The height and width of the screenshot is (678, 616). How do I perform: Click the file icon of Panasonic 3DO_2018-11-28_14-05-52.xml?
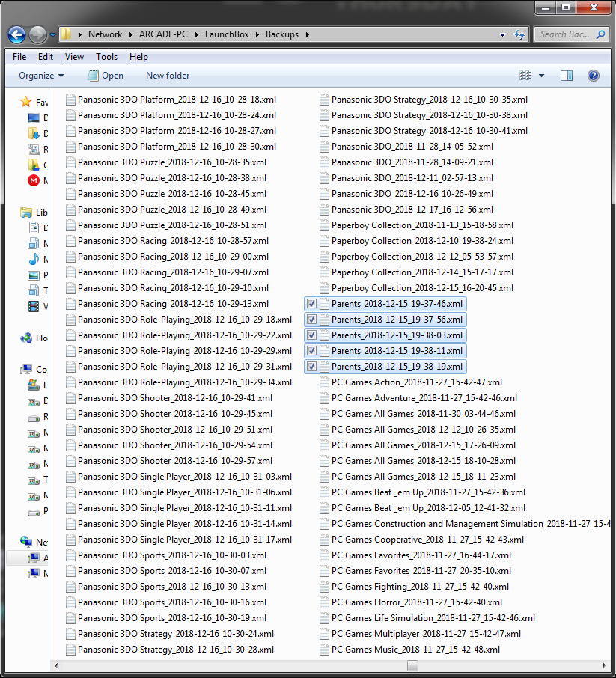[x=323, y=147]
